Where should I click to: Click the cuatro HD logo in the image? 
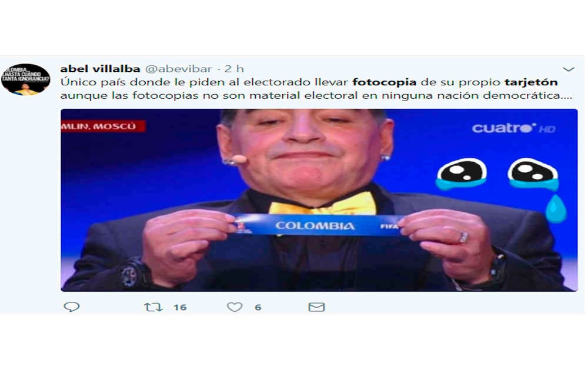tap(513, 128)
